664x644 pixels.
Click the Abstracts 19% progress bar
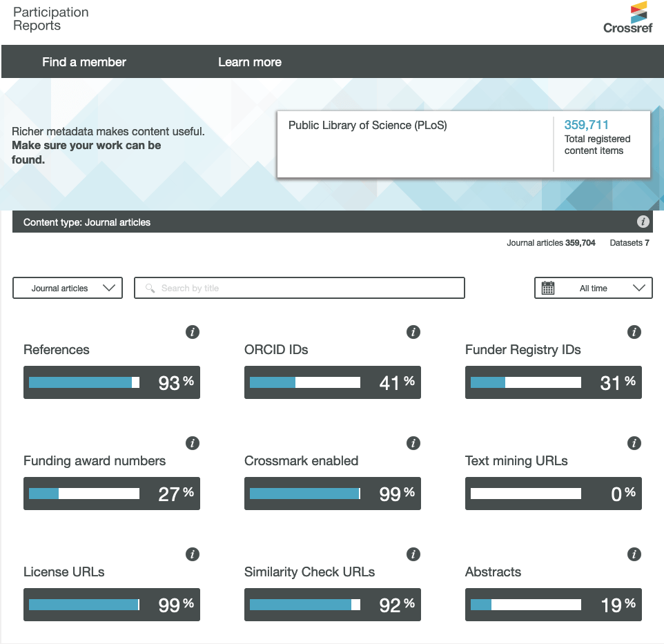554,605
